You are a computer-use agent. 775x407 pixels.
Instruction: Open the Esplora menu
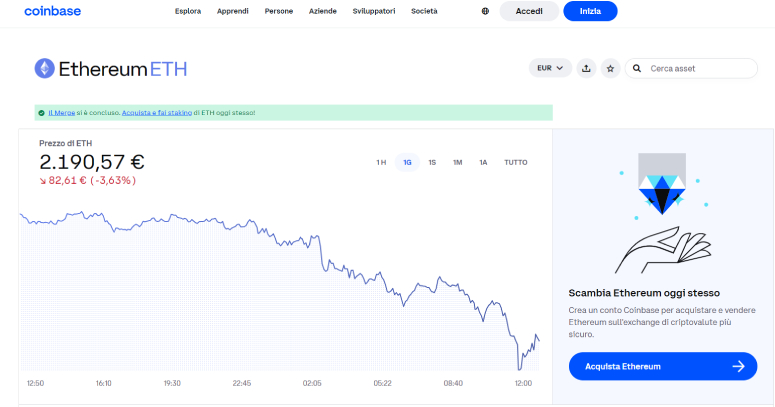(x=188, y=11)
